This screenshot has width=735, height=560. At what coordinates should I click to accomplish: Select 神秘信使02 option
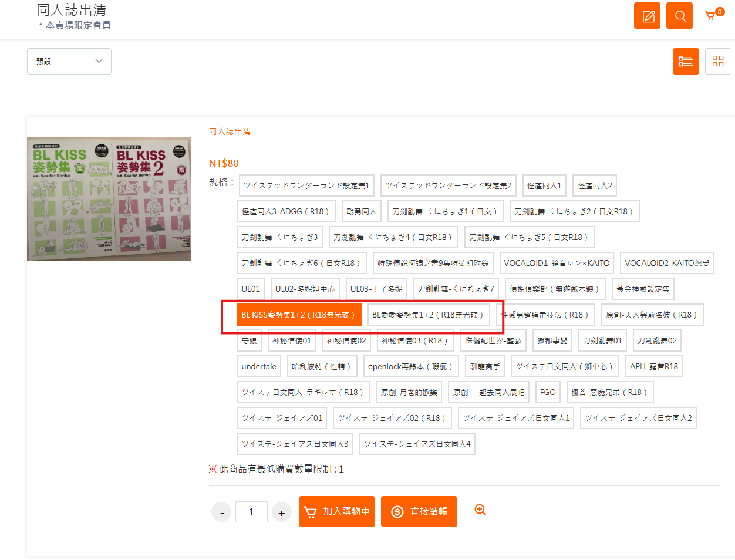click(x=347, y=340)
